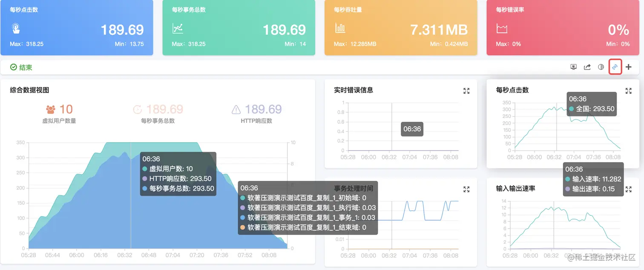Click the warning triangle icon above HTTP响应数
This screenshot has height=270, width=644.
tap(236, 110)
